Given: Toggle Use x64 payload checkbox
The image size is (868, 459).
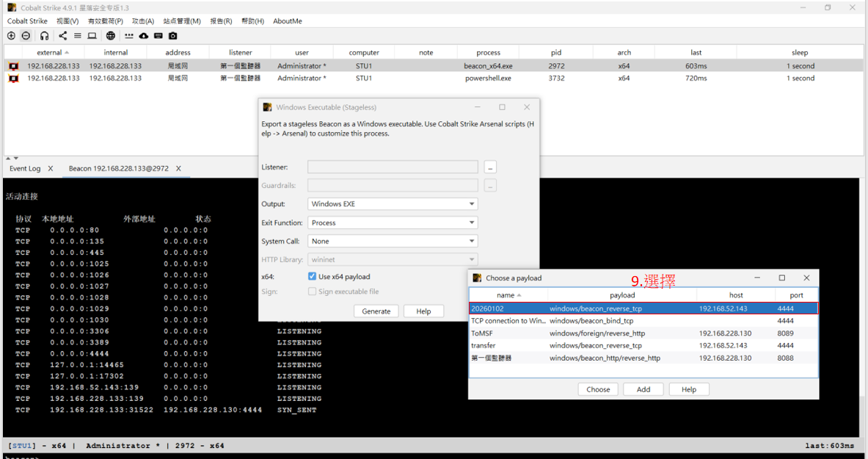Looking at the screenshot, I should pos(313,276).
